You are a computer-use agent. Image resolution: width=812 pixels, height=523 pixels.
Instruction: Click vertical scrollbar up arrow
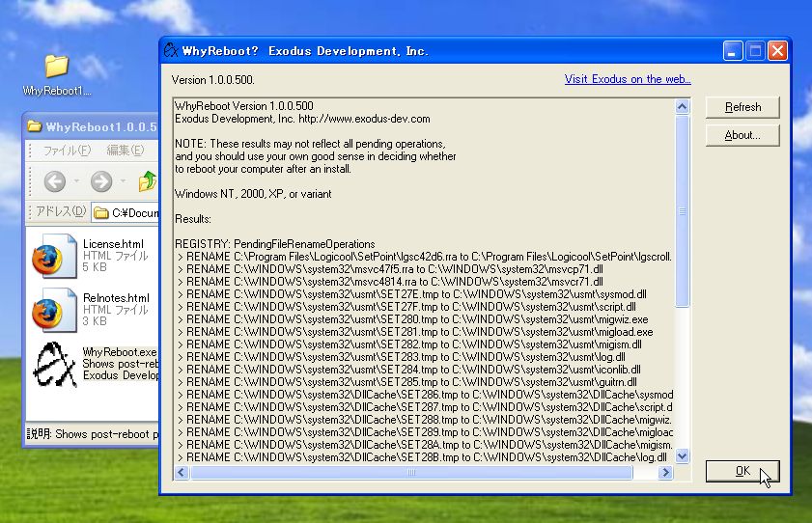tap(683, 106)
